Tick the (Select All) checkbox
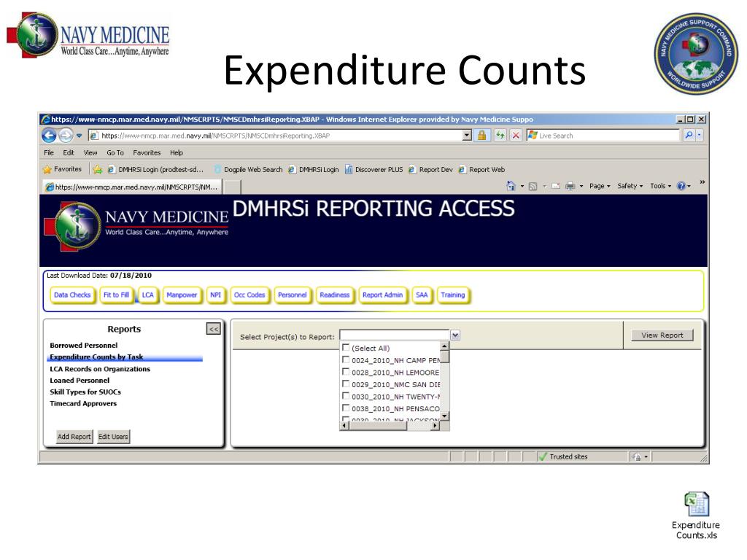 point(346,348)
